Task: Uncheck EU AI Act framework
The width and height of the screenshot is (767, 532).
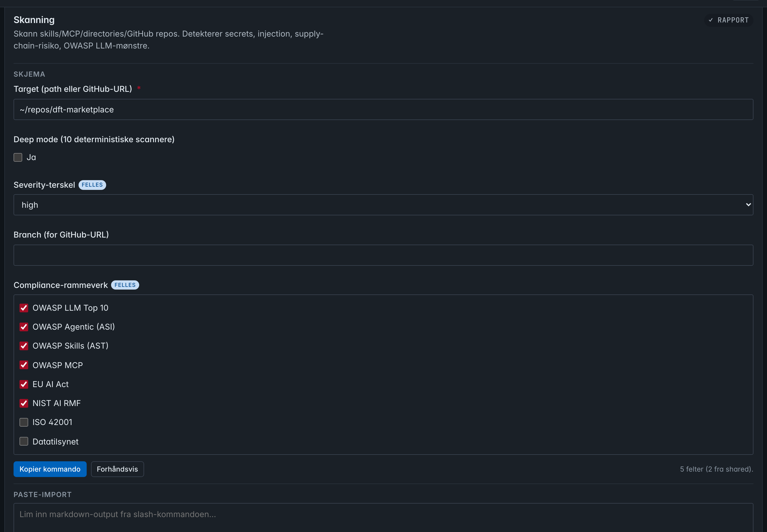Action: point(24,384)
